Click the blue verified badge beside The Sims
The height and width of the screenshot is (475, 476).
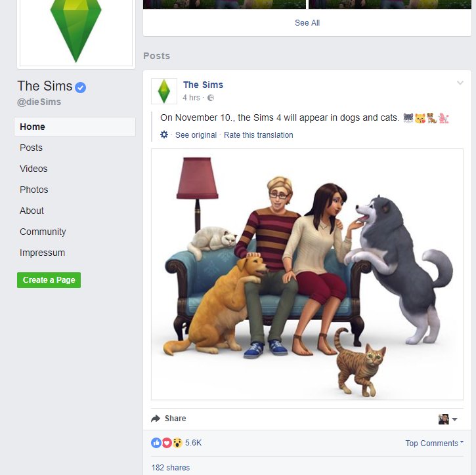point(81,87)
